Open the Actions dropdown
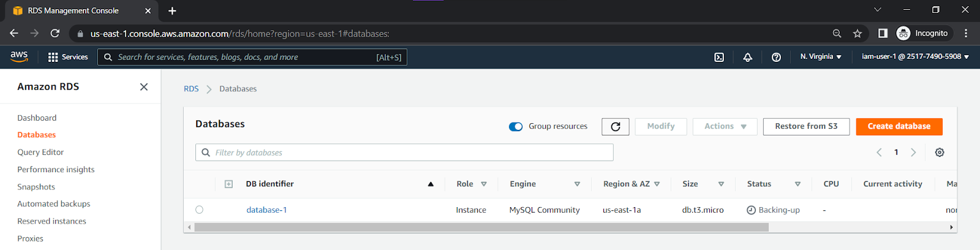980x250 pixels. click(725, 126)
